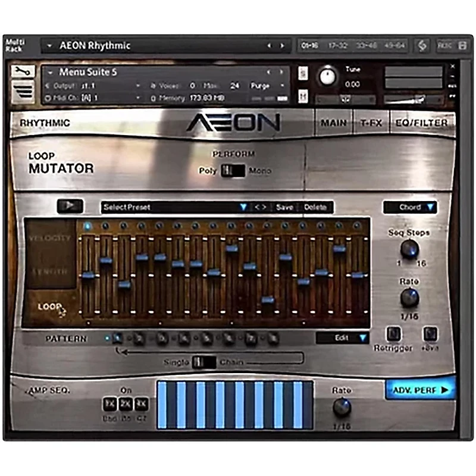Click the instrument volume slider

(414, 99)
